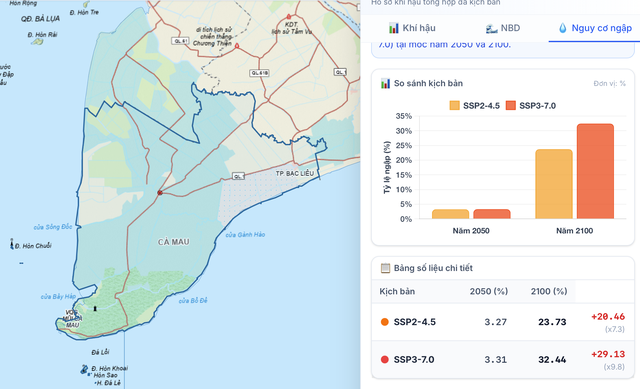Click the 2050 (%) column header
This screenshot has width=640, height=389.
click(489, 291)
